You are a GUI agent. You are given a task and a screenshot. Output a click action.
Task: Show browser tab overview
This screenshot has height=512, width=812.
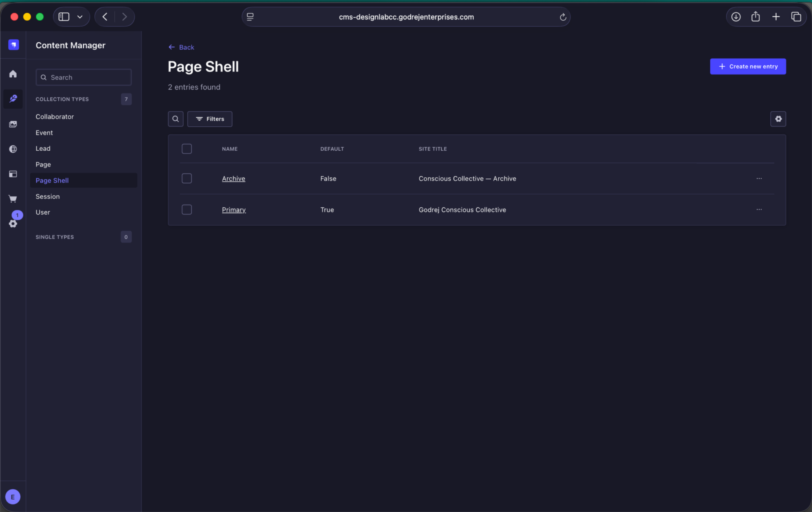796,17
